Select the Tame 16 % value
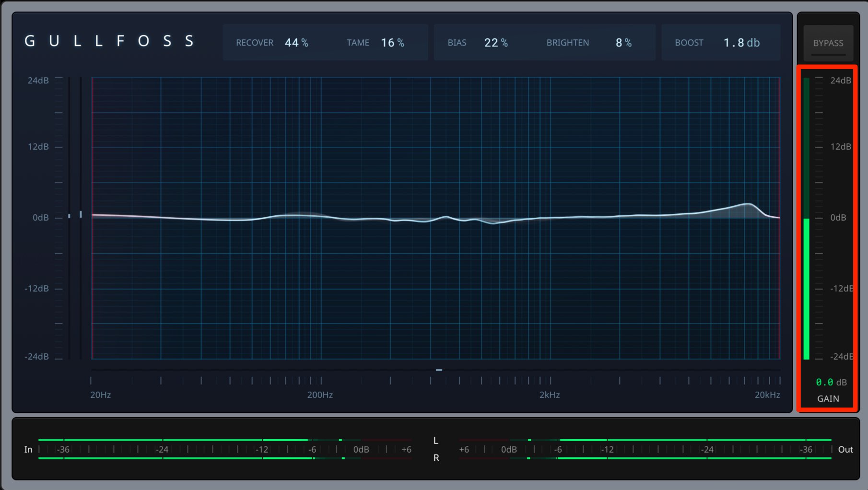 click(392, 43)
